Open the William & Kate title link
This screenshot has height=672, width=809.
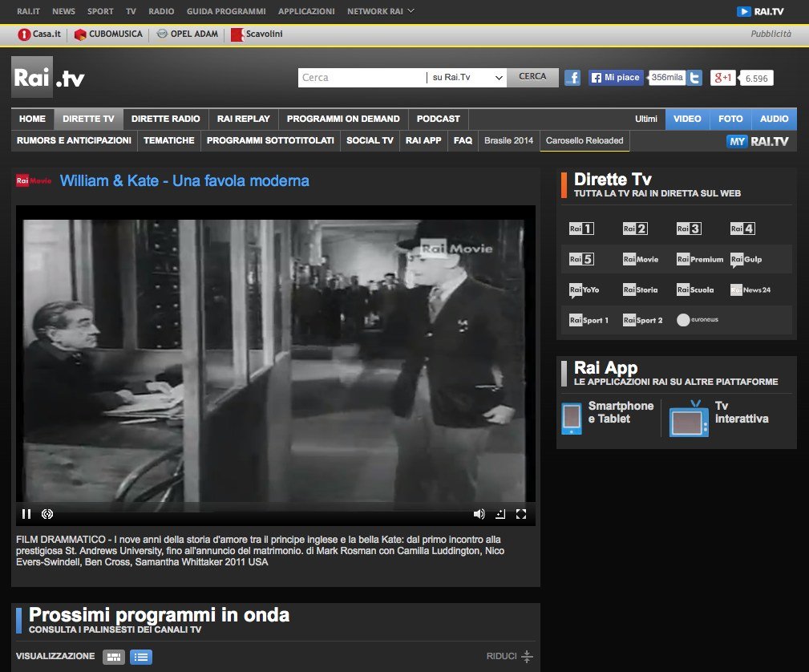tap(184, 181)
